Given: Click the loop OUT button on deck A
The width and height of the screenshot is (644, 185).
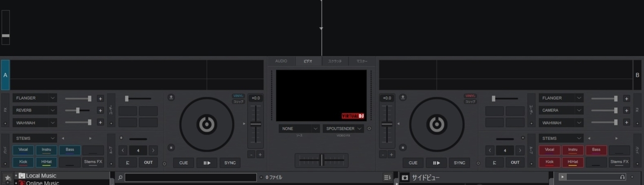Looking at the screenshot, I should [148, 162].
